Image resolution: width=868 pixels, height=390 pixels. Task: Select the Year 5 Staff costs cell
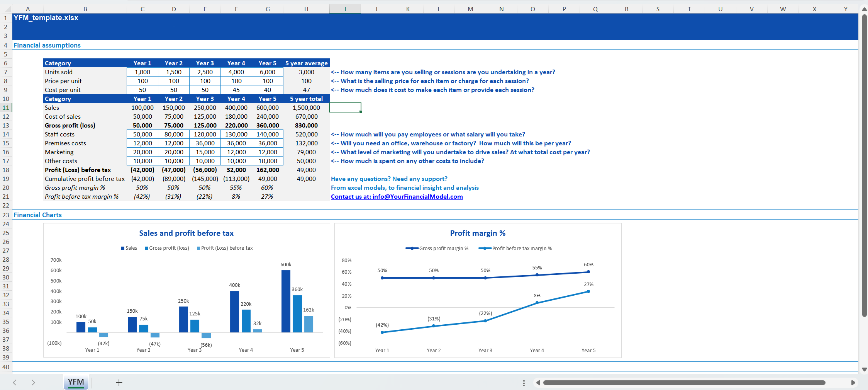[268, 134]
